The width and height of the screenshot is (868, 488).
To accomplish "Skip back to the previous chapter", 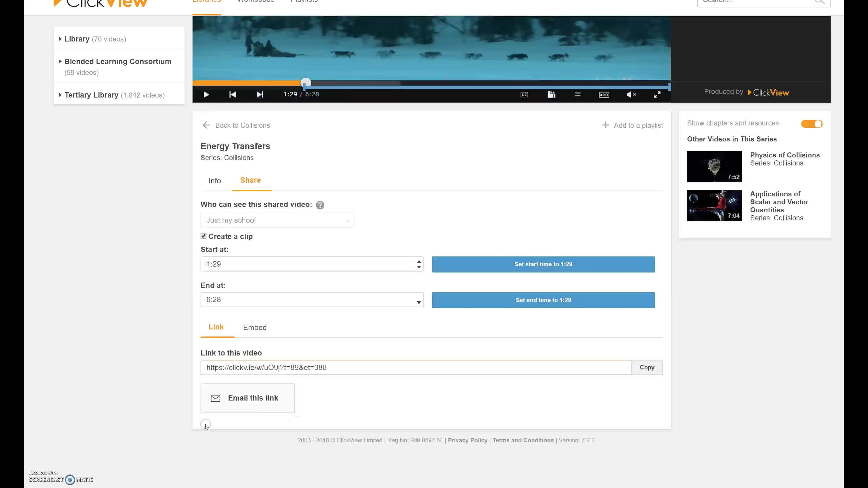I will 233,95.
